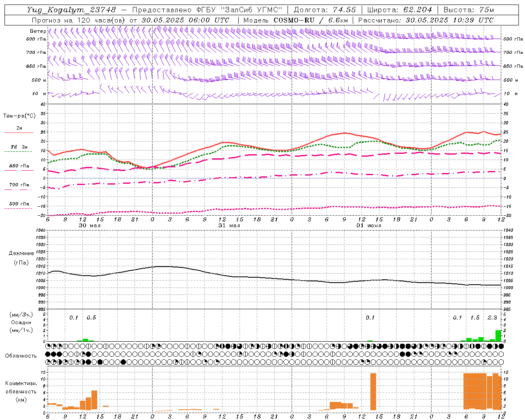Screen dimensions: 525x420
Task: Click the date label 01 июня
Action: click(369, 226)
